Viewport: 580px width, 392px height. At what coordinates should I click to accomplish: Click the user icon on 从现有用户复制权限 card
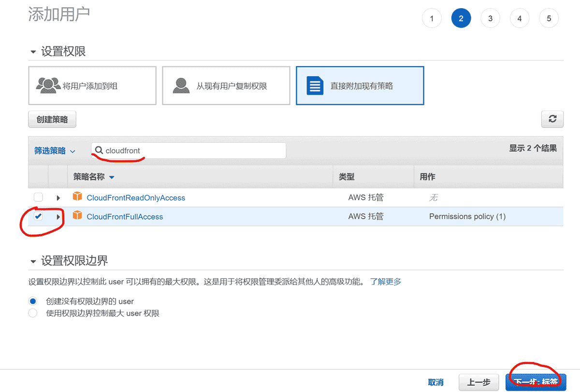181,84
